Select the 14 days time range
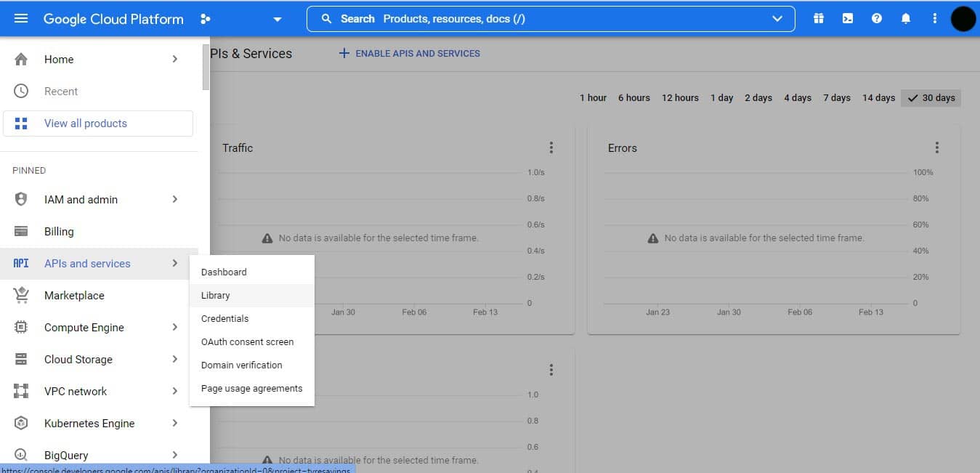980x473 pixels. coord(878,98)
